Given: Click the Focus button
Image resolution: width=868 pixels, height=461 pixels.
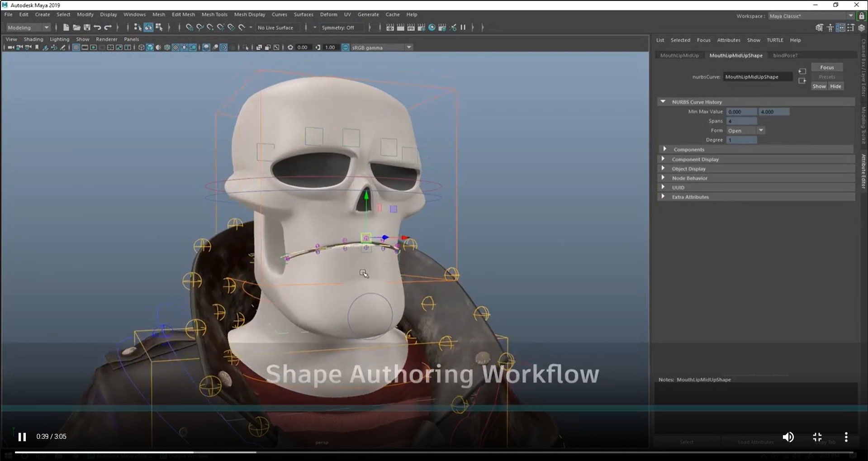Looking at the screenshot, I should 827,67.
